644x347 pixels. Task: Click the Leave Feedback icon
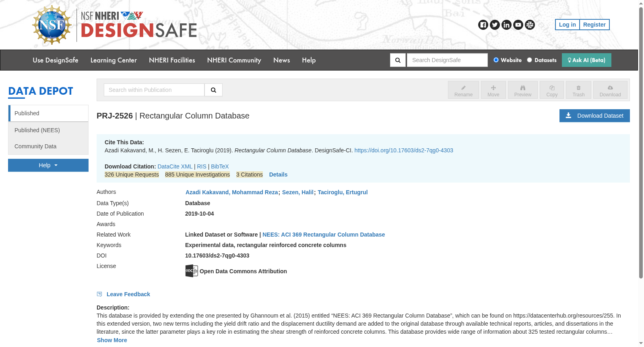pyautogui.click(x=99, y=294)
